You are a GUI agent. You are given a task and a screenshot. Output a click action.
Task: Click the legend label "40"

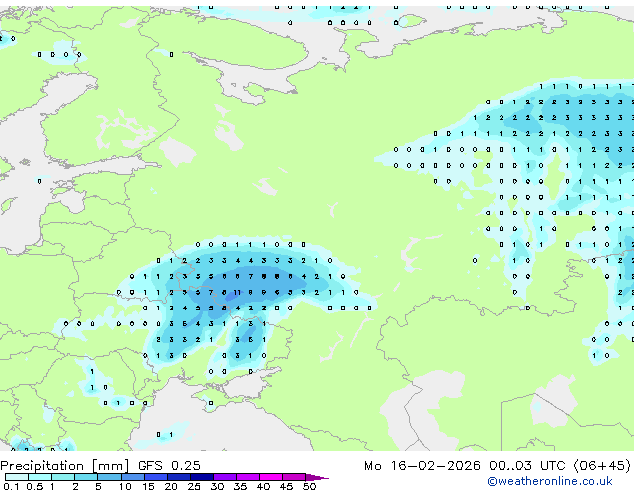pyautogui.click(x=263, y=486)
